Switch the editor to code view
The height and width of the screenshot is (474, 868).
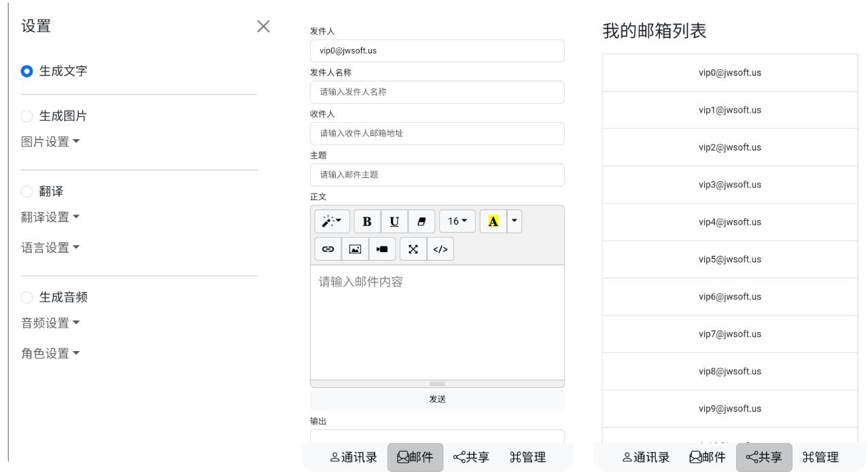coord(440,249)
